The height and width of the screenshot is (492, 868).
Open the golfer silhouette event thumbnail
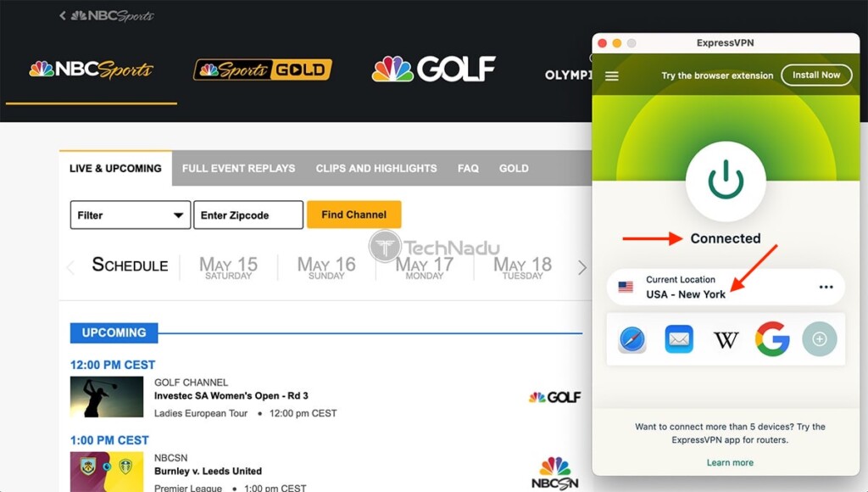tap(107, 397)
